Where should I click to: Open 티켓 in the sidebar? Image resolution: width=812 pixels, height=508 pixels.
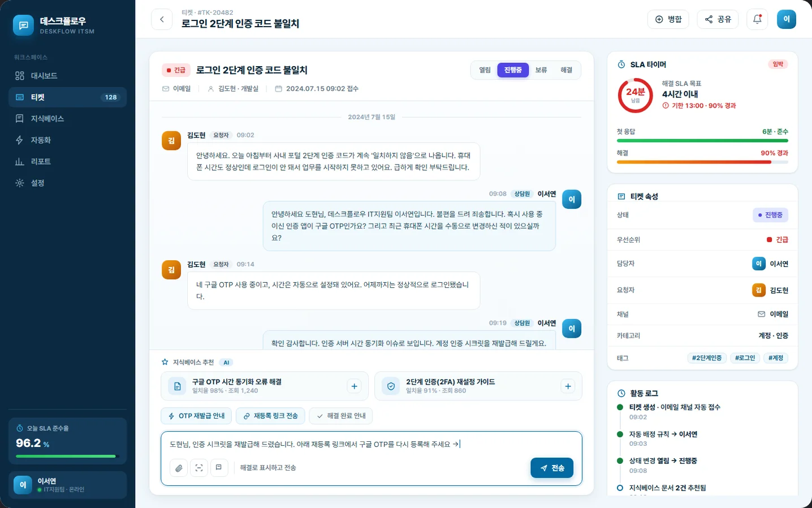67,97
